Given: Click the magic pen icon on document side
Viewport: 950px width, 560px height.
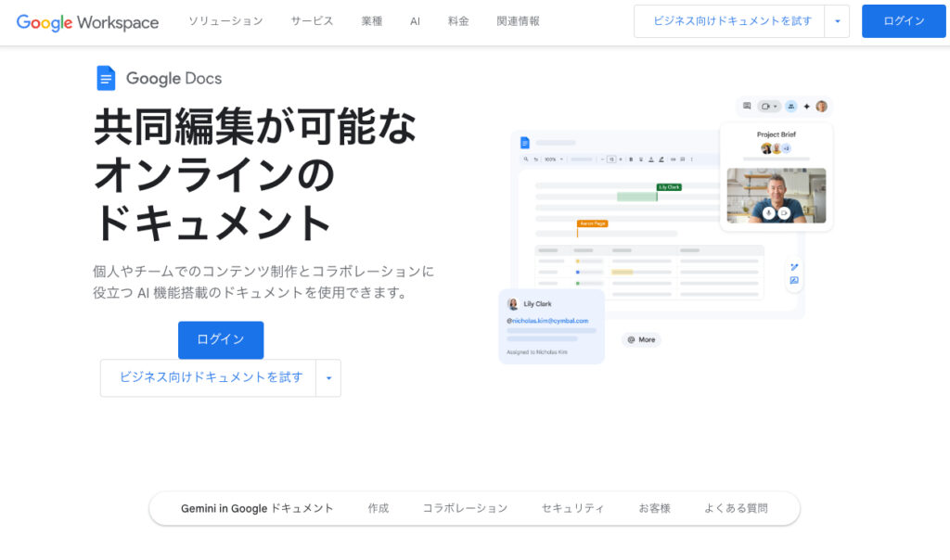Looking at the screenshot, I should 794,267.
